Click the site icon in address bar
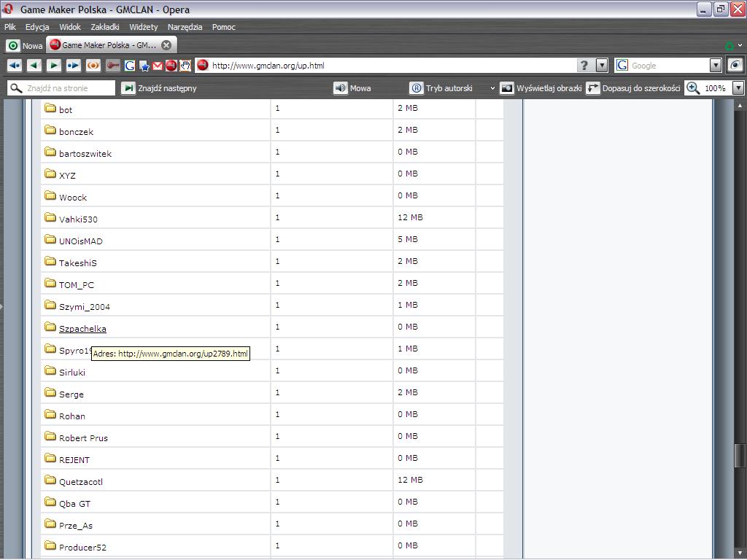The height and width of the screenshot is (560, 747). (203, 65)
